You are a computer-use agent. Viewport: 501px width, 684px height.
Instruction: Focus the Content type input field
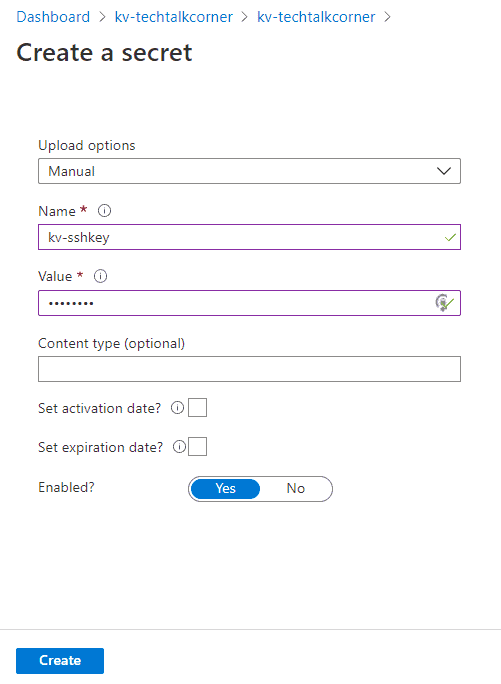(249, 369)
